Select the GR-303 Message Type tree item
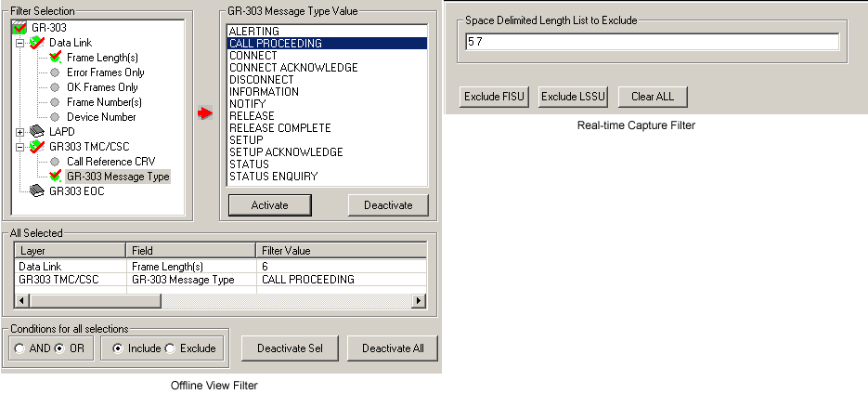Screen dimensions: 868x394 [x=118, y=177]
